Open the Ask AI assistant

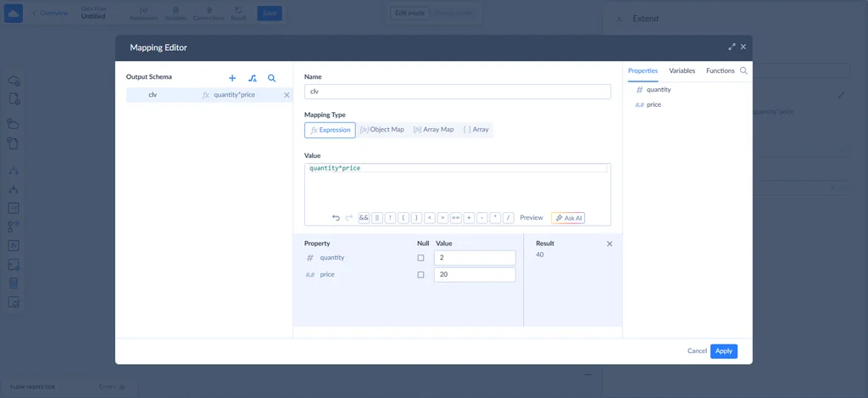568,218
